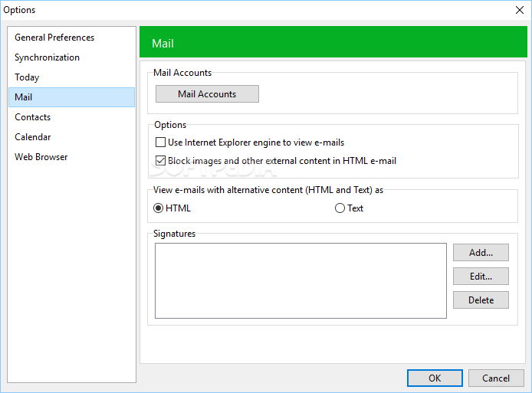Viewport: 532px width, 393px height.
Task: Cancel the Options dialog
Action: pyautogui.click(x=496, y=378)
